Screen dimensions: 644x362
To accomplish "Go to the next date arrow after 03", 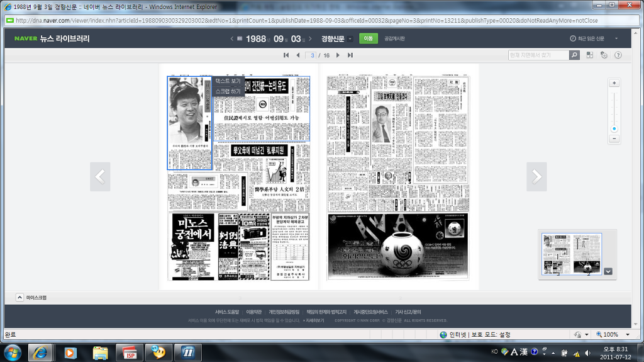I will (310, 38).
